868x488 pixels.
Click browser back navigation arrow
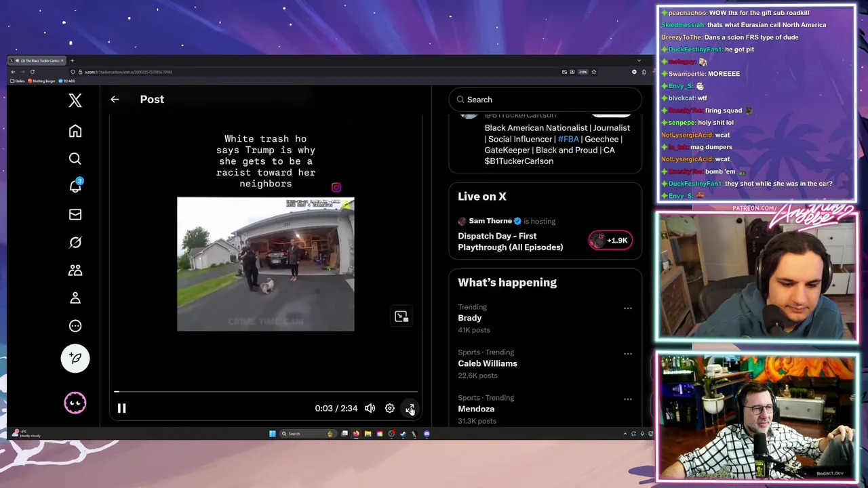[13, 72]
